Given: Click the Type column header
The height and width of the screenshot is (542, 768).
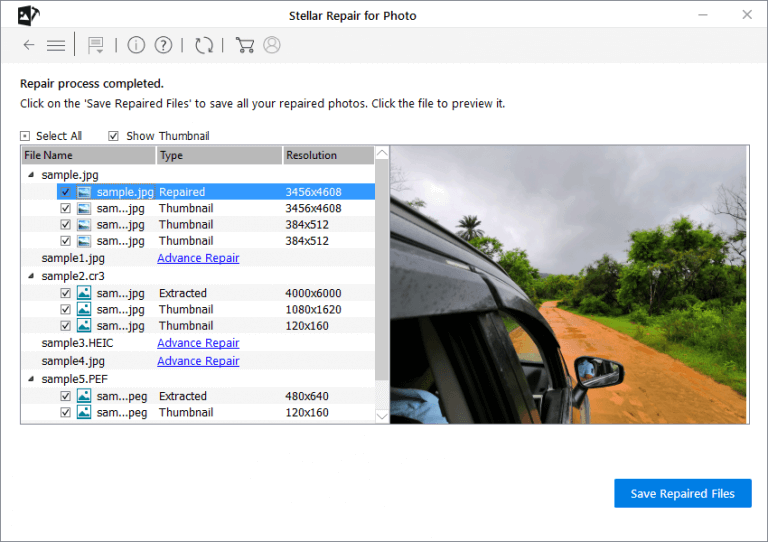Looking at the screenshot, I should (x=218, y=155).
